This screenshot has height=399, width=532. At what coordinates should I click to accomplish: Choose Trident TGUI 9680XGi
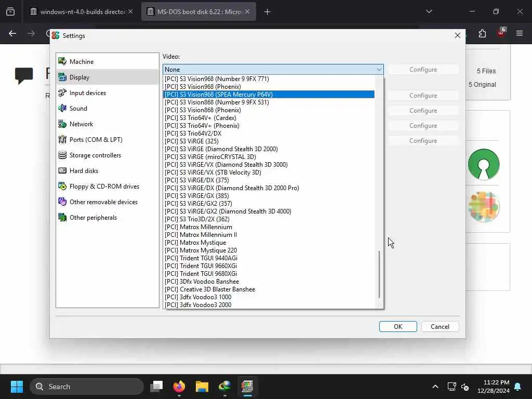coord(269,274)
